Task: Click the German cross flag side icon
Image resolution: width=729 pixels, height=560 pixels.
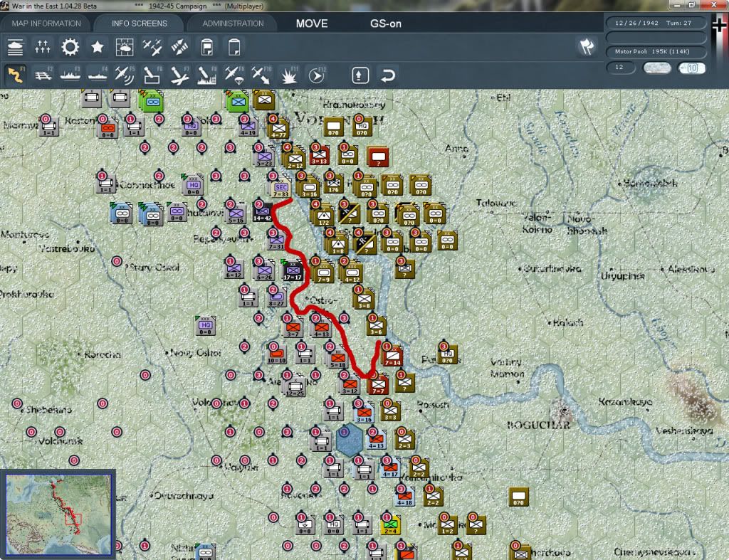Action: pos(719,26)
